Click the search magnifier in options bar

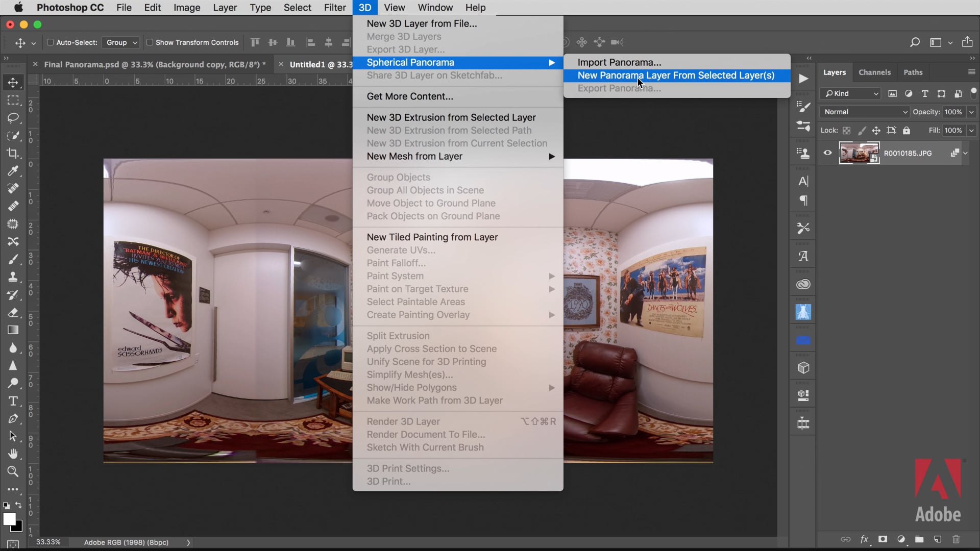click(x=915, y=42)
